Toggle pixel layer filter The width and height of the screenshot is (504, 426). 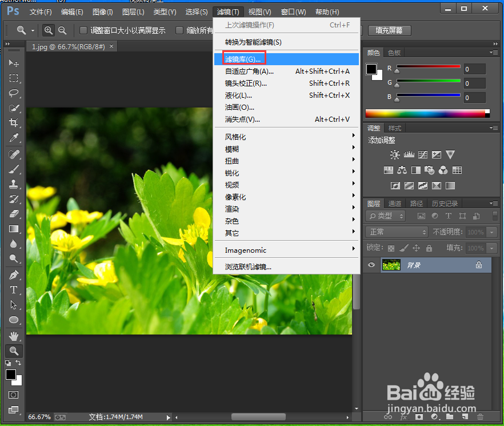421,216
